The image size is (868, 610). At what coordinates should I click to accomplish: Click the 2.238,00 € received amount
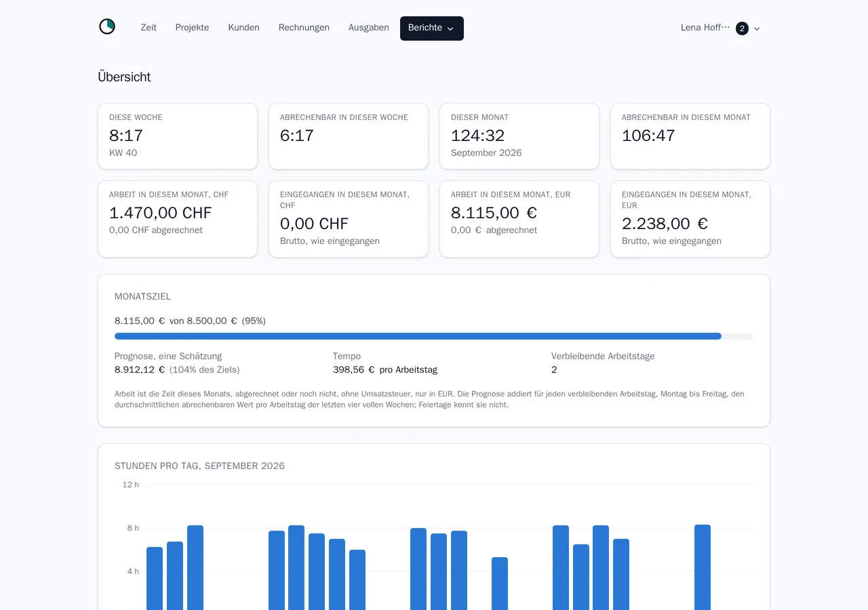665,224
